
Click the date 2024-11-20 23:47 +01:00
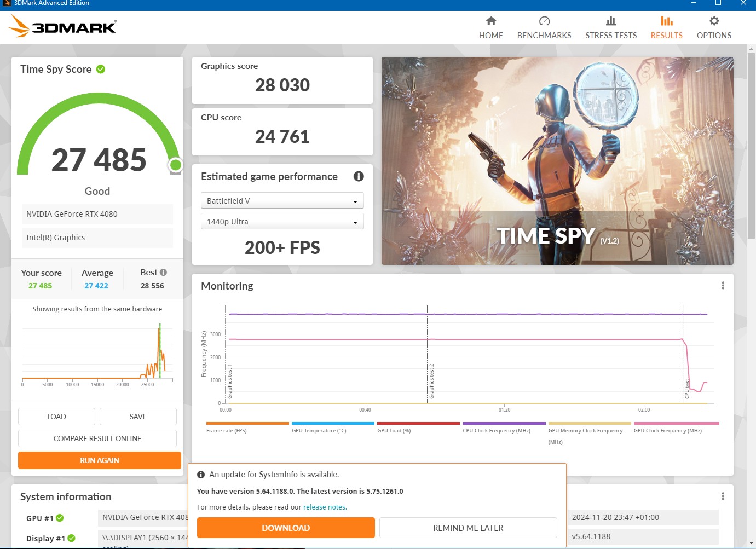(615, 517)
